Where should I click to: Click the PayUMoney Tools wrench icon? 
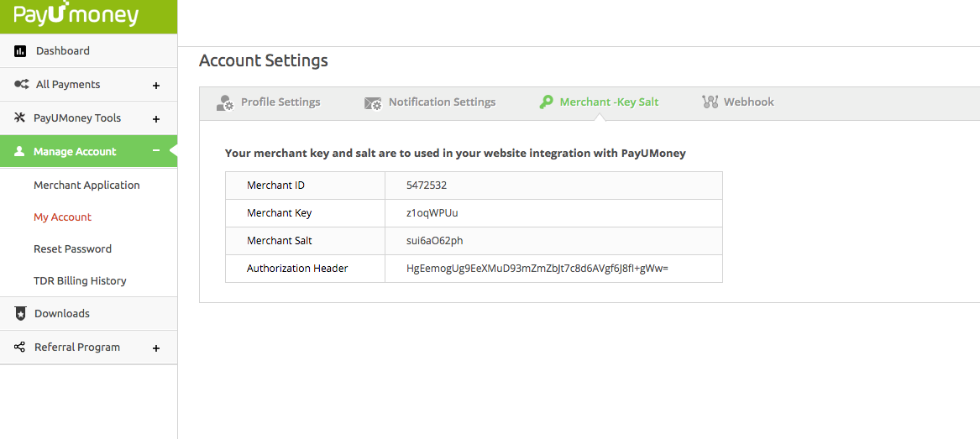[x=20, y=118]
